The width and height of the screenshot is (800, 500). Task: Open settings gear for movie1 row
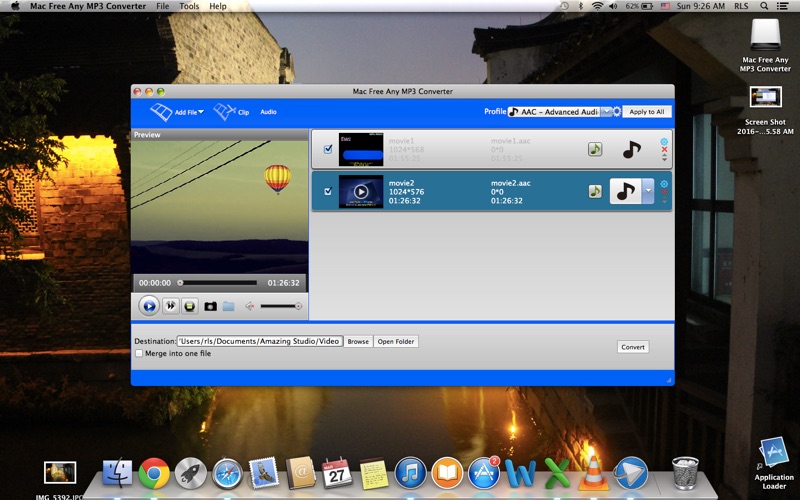[x=664, y=142]
